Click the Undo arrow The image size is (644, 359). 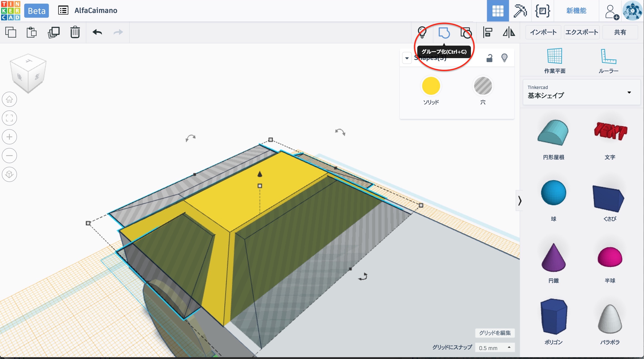coord(97,32)
